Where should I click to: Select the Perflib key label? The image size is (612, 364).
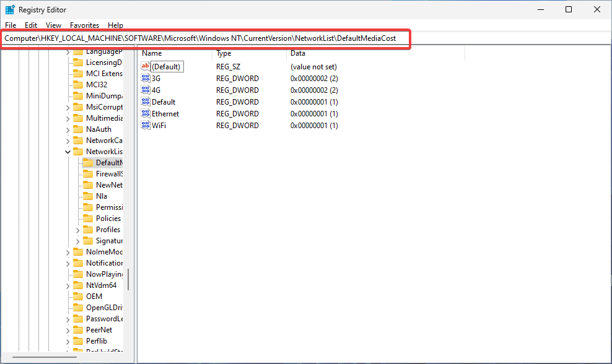[97, 341]
